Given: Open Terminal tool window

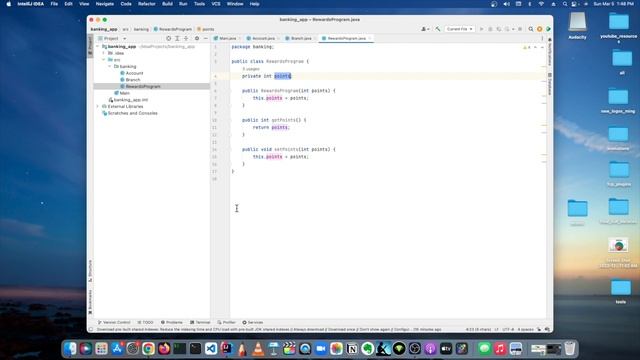Looking at the screenshot, I should (x=200, y=322).
